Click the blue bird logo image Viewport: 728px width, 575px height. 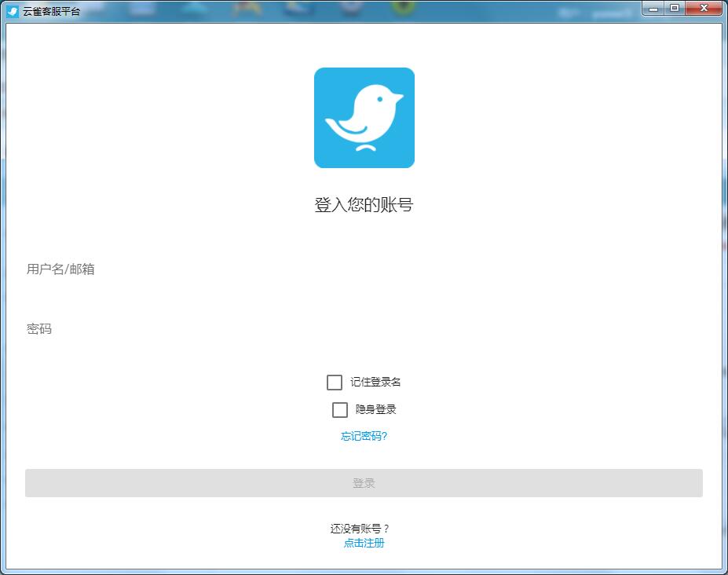(x=364, y=118)
